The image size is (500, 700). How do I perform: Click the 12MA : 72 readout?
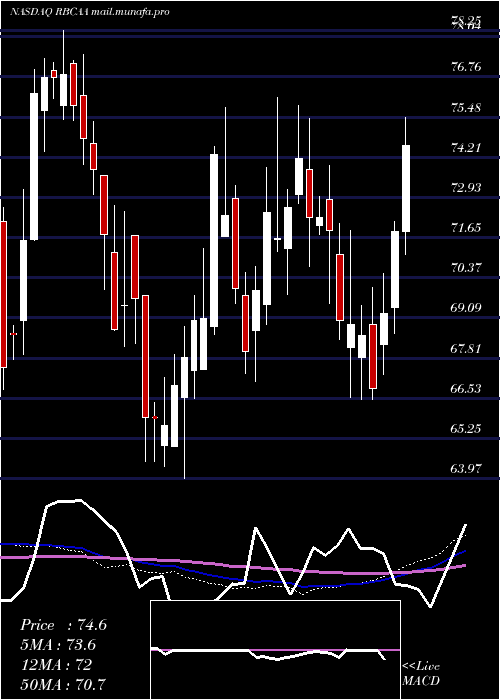(56, 665)
